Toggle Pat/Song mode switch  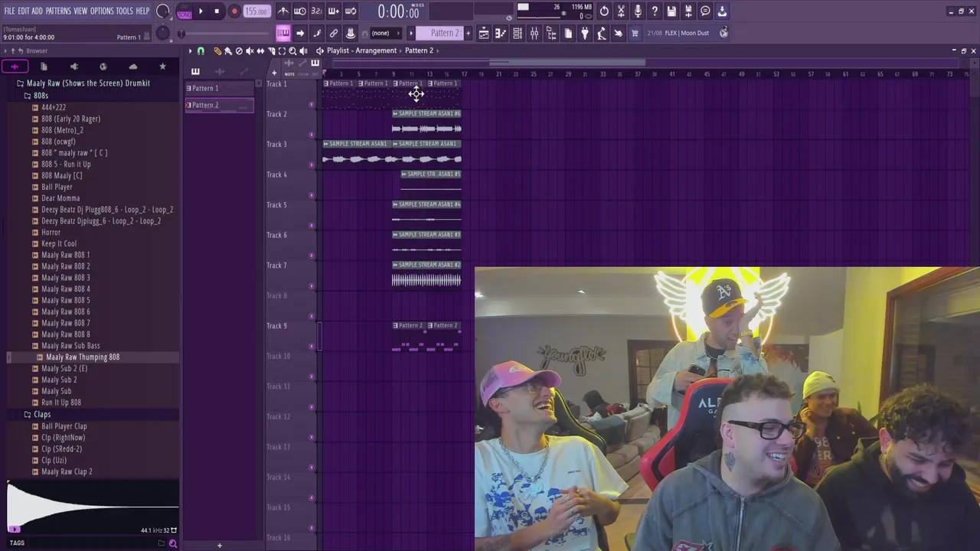[184, 11]
